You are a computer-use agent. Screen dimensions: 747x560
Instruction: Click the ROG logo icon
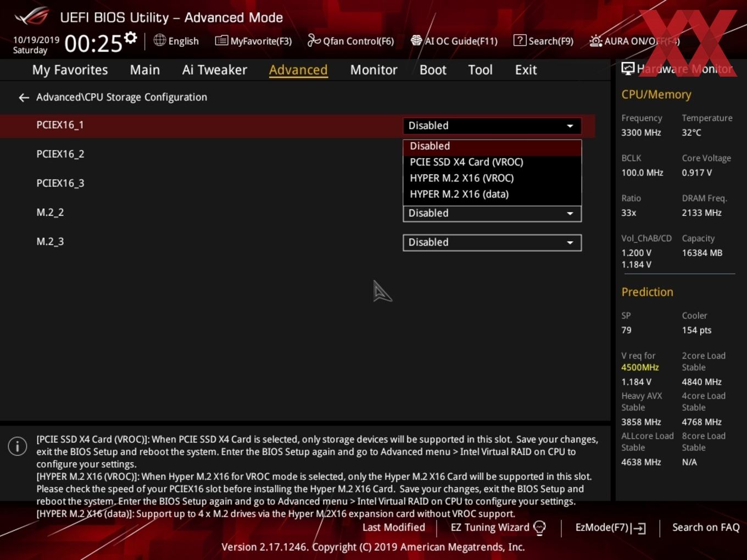31,16
